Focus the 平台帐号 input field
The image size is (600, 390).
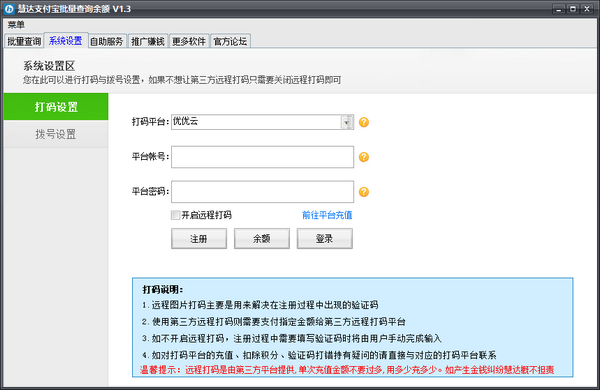click(262, 157)
